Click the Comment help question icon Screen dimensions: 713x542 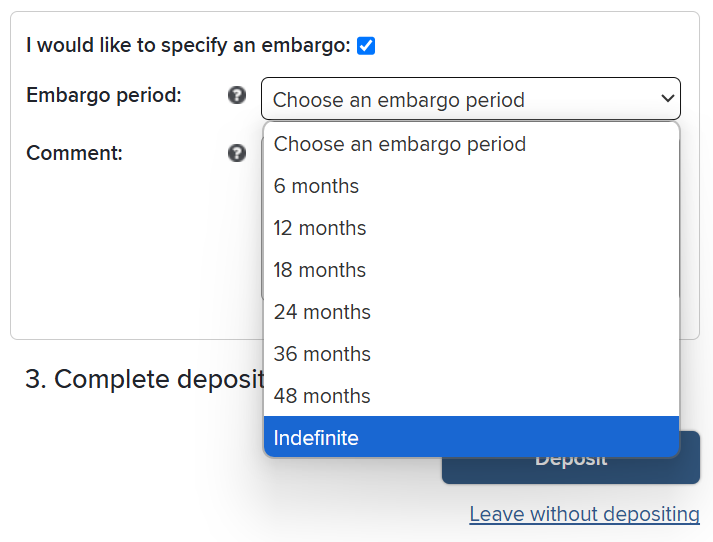(x=237, y=153)
